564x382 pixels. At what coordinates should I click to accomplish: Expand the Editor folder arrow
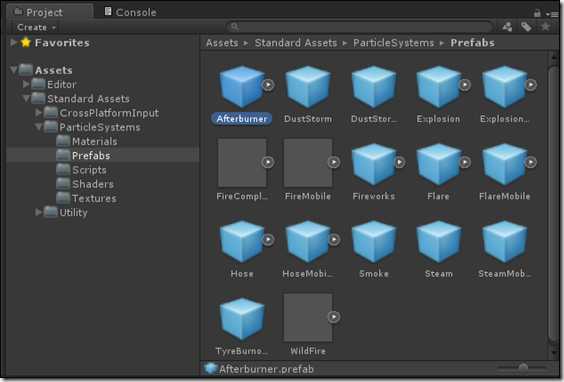[x=26, y=84]
